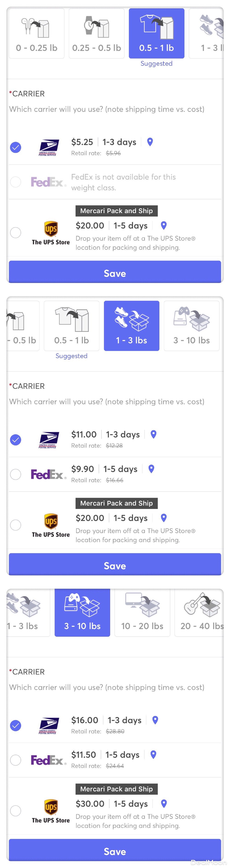Image resolution: width=230 pixels, height=868 pixels.
Task: Select the FedEx $9.90 radio button
Action: coord(15,474)
